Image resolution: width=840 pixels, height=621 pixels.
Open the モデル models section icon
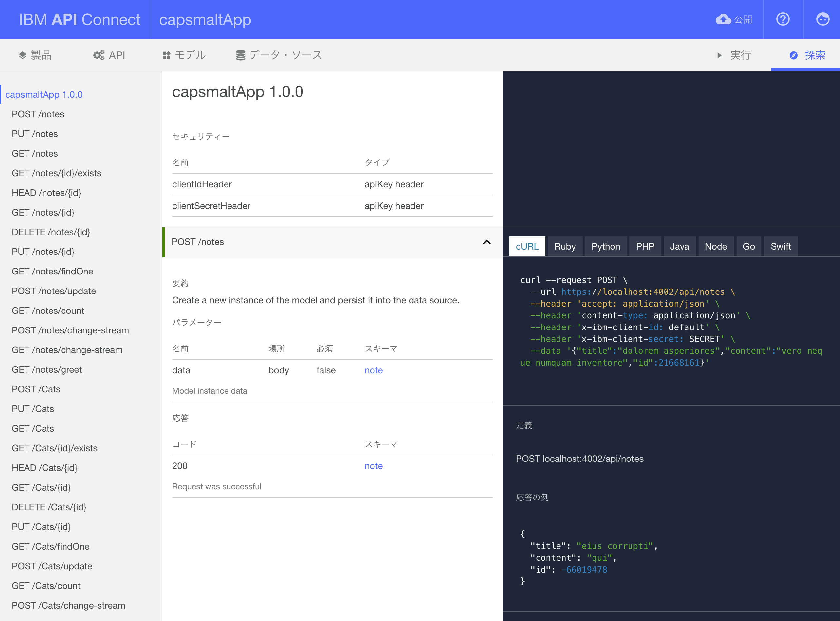(166, 55)
